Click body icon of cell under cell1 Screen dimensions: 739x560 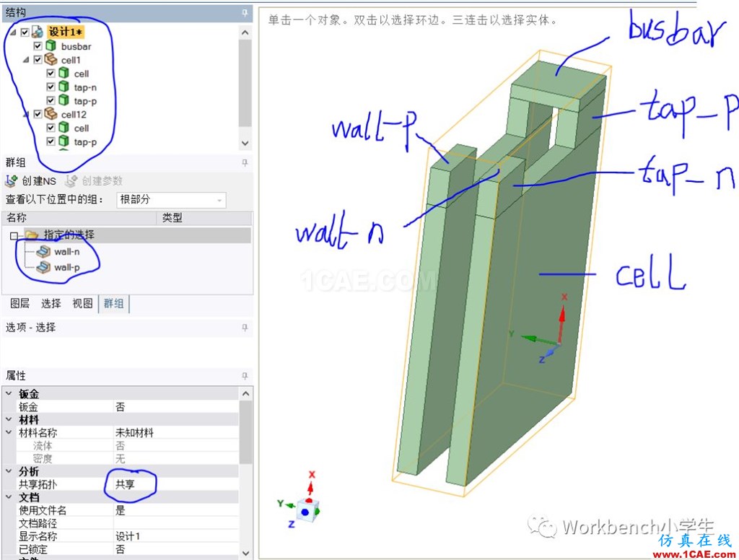(64, 74)
